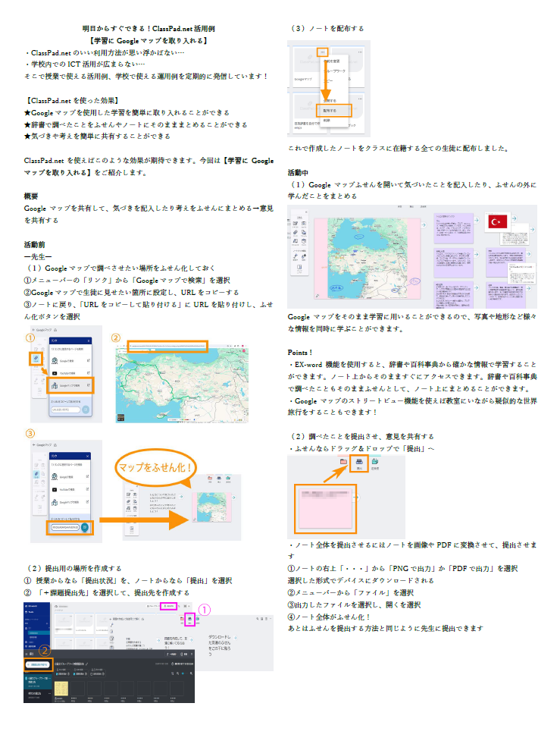Click the '+課題提出先' button in dark panel
This screenshot has width=560, height=744.
(x=38, y=665)
